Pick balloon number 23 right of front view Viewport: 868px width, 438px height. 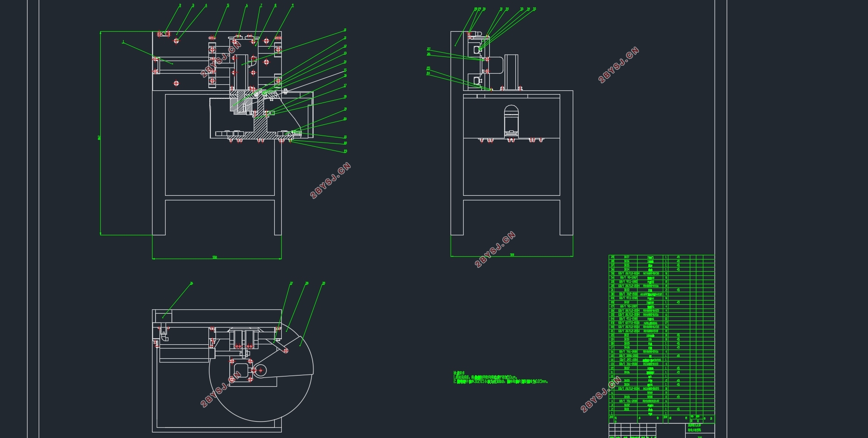345,151
